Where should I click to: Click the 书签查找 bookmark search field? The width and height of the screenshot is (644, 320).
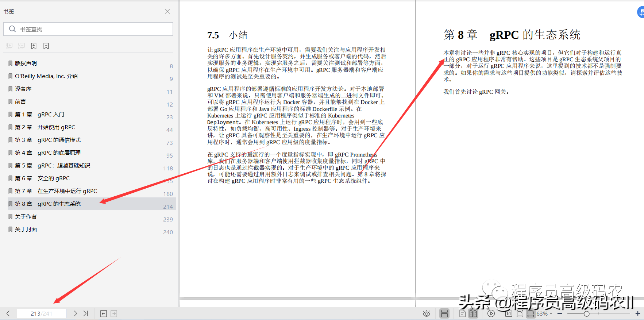pyautogui.click(x=88, y=29)
